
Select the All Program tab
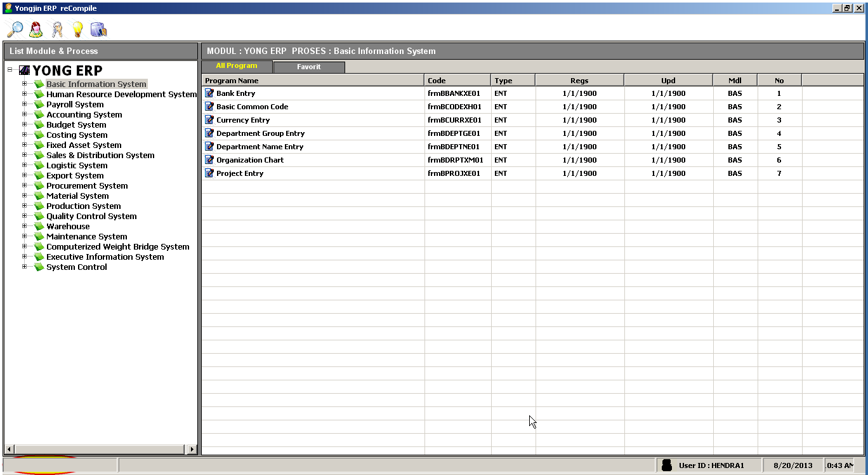point(237,66)
